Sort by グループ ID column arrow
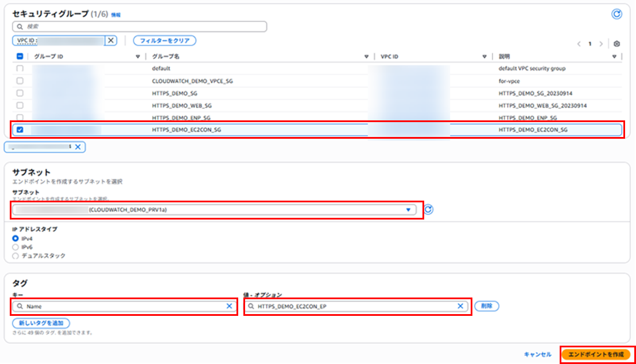This screenshot has height=364, width=636. tap(138, 57)
